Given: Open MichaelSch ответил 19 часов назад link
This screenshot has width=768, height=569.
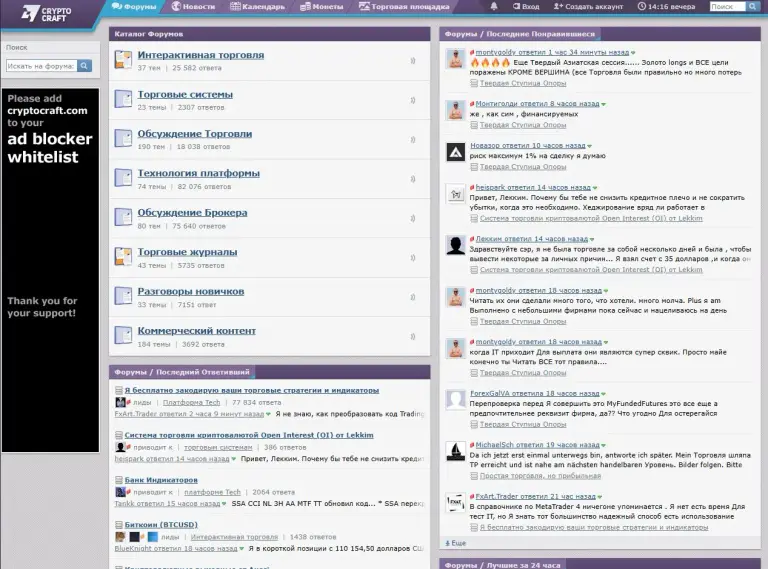Looking at the screenshot, I should 537,445.
